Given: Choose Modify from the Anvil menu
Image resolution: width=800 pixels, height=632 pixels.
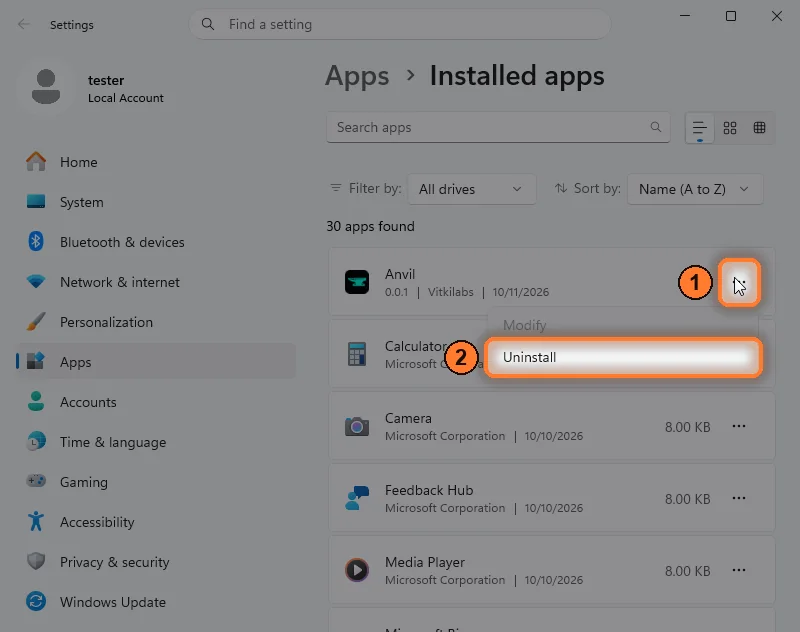Looking at the screenshot, I should (623, 325).
